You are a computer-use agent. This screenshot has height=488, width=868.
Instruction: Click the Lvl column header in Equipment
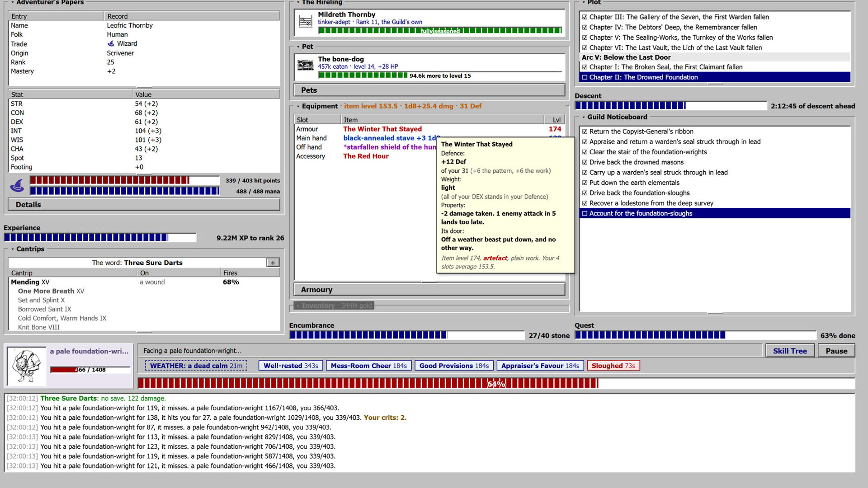click(555, 120)
